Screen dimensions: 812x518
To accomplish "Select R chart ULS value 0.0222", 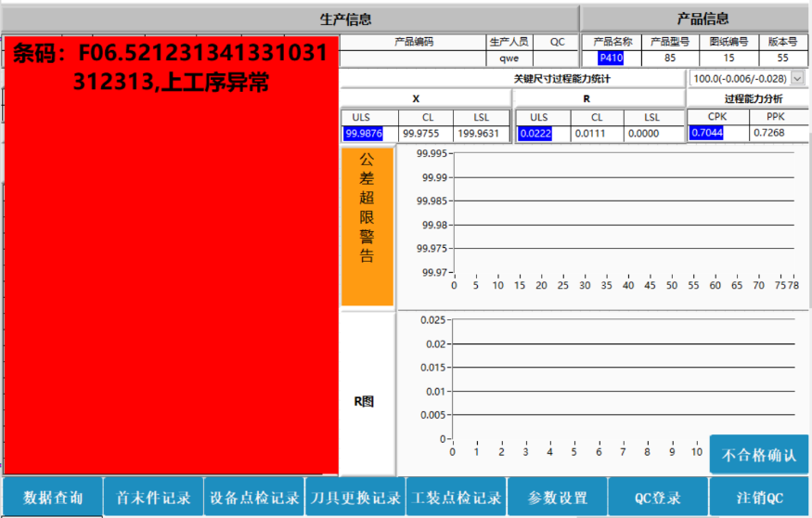I will pyautogui.click(x=543, y=134).
